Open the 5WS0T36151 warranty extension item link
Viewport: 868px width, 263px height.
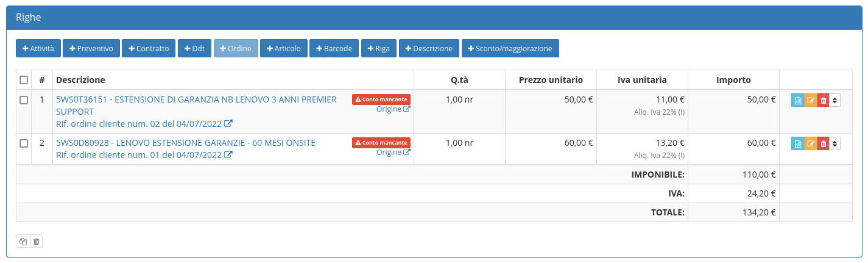coord(196,99)
